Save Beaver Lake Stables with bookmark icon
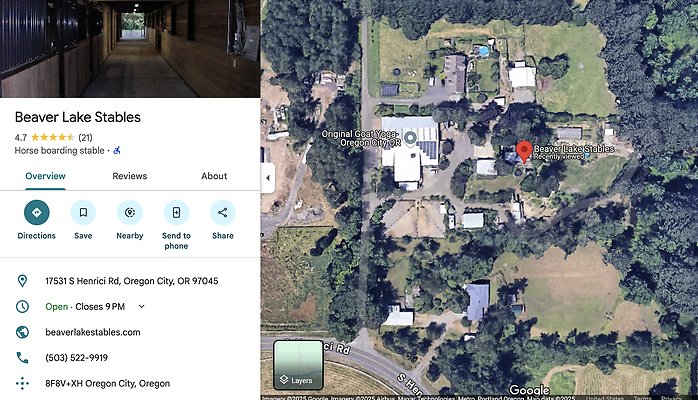 click(83, 213)
